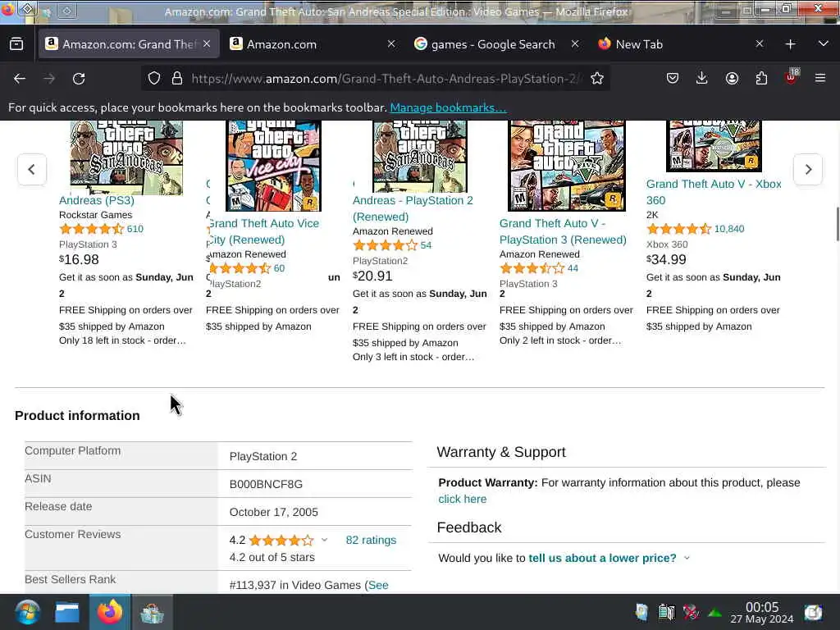840x630 pixels.
Task: Click the disconnected network tray icon
Action: [x=691, y=612]
